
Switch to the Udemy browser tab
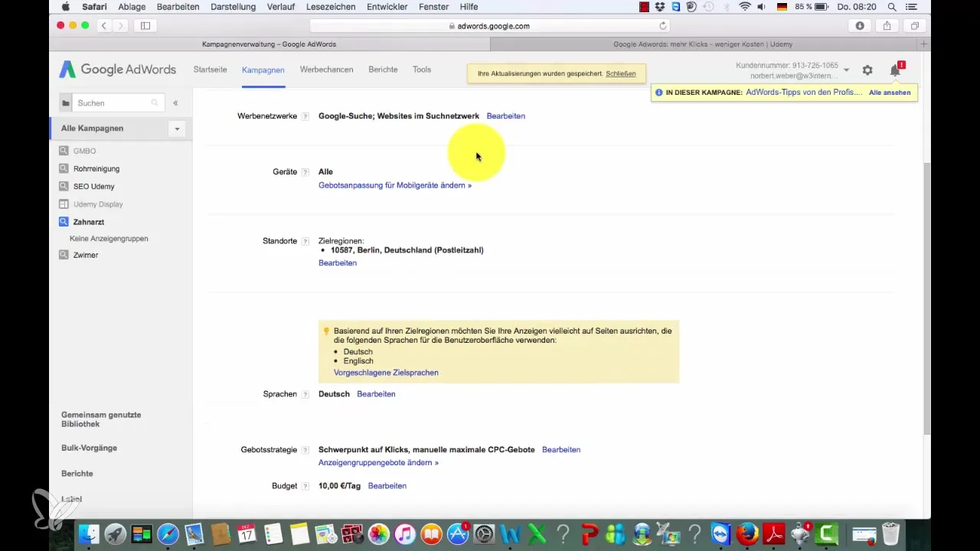tap(703, 44)
